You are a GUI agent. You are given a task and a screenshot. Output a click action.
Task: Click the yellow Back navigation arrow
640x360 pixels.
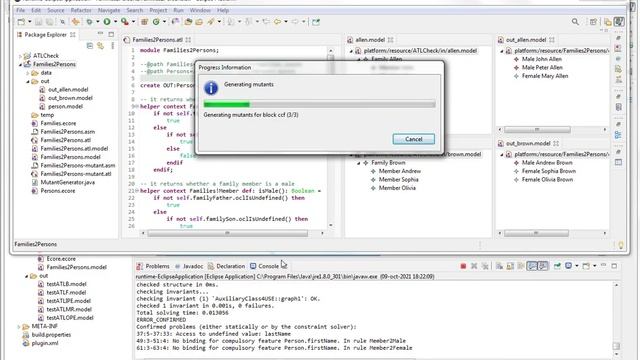[278, 22]
